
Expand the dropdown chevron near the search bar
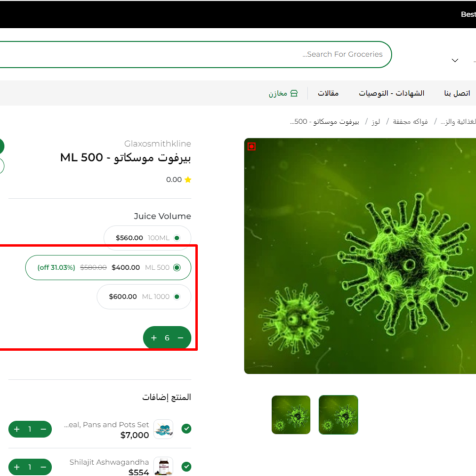tap(455, 60)
